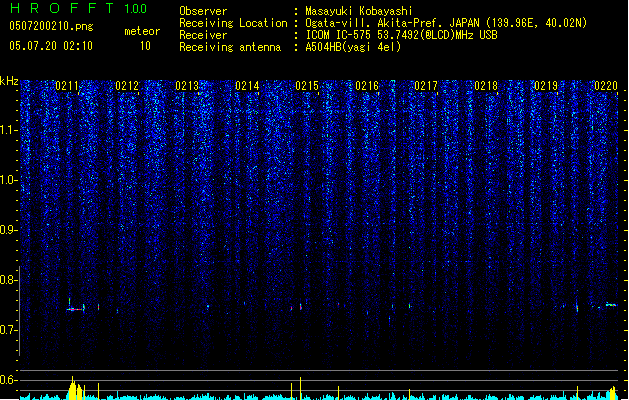This screenshot has height=400, width=629.
Task: Click the 0220 time marker
Action: point(606,86)
